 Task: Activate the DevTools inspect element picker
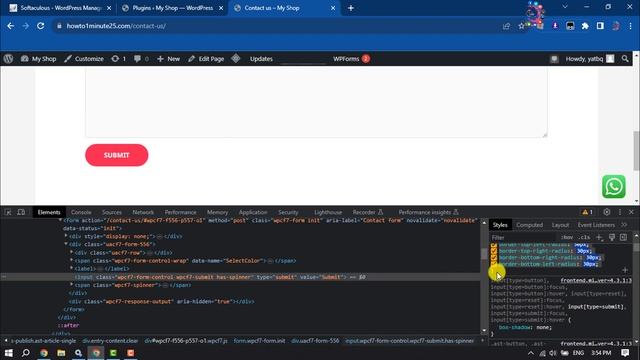point(8,212)
